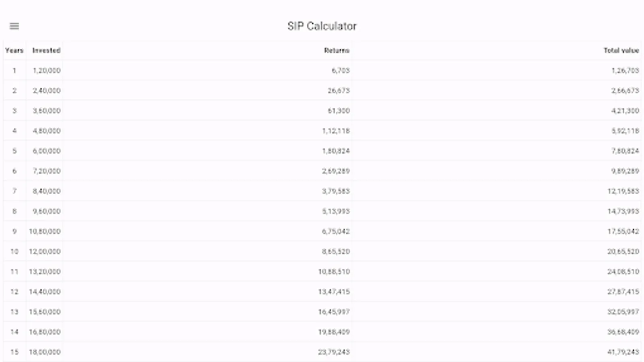Screen dimensions: 644x362
Task: Click the Years column header
Action: [14, 50]
